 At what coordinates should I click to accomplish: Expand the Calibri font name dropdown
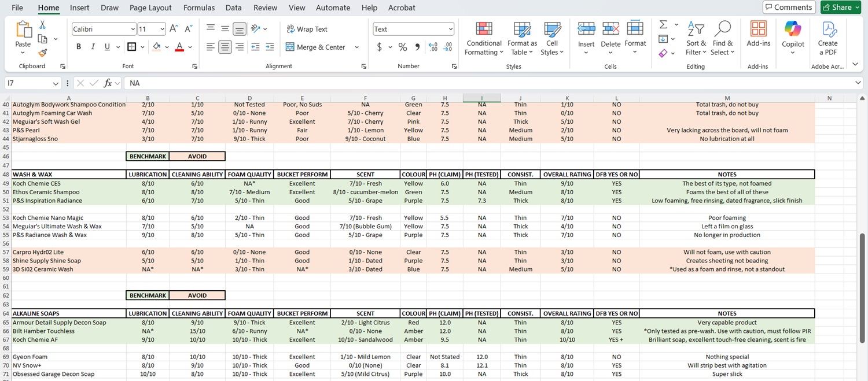[133, 29]
